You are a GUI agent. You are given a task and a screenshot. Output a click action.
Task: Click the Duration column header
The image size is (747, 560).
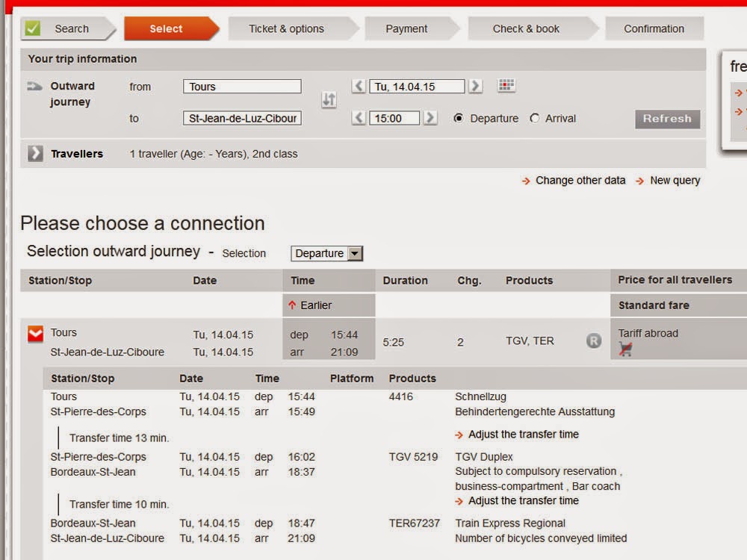(405, 281)
